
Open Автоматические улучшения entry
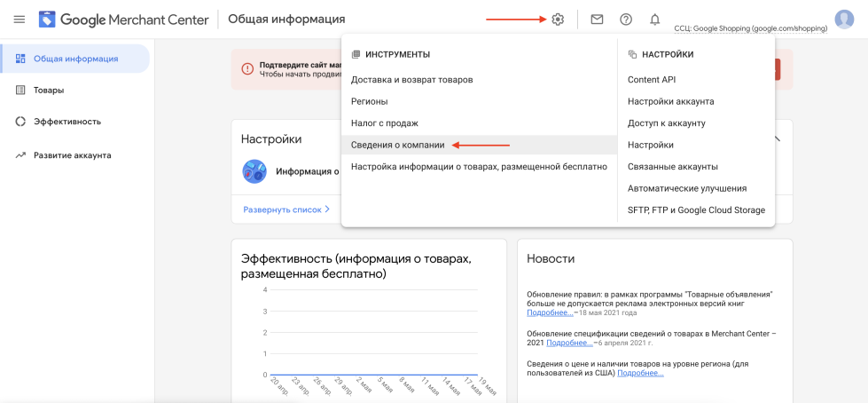click(687, 188)
